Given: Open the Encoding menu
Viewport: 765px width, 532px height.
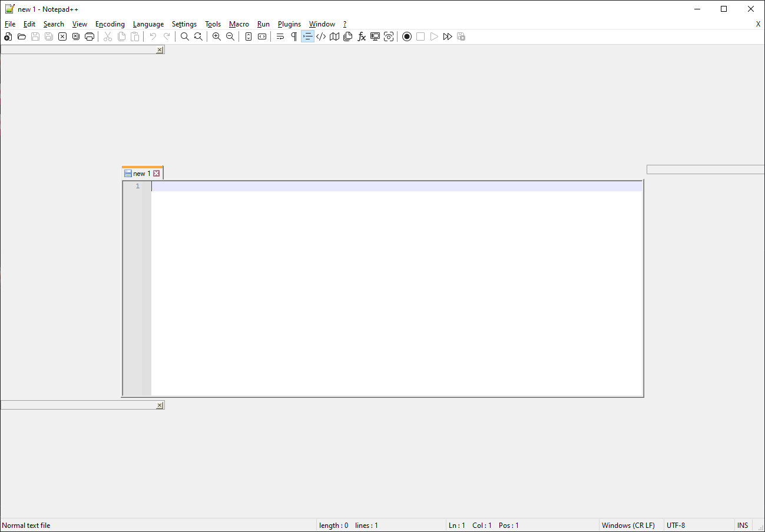Looking at the screenshot, I should click(110, 24).
